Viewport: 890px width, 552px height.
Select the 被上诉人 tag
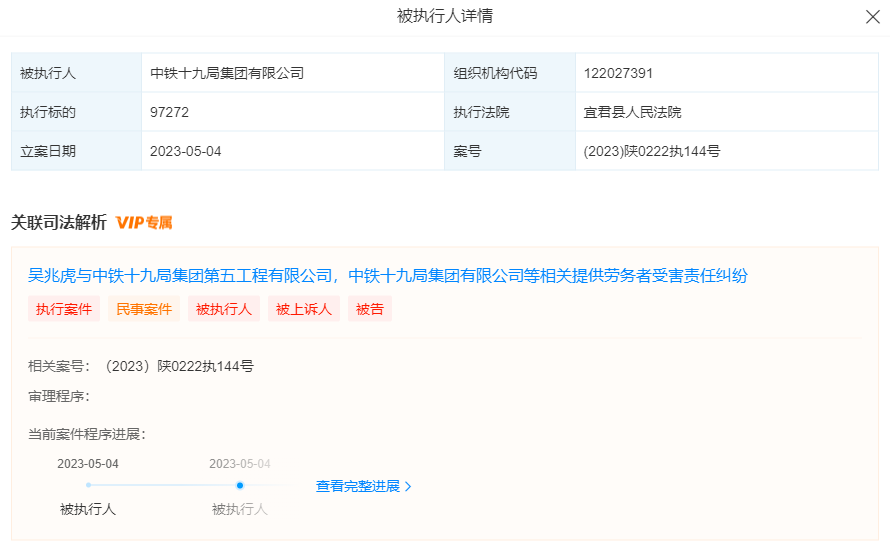[x=304, y=309]
